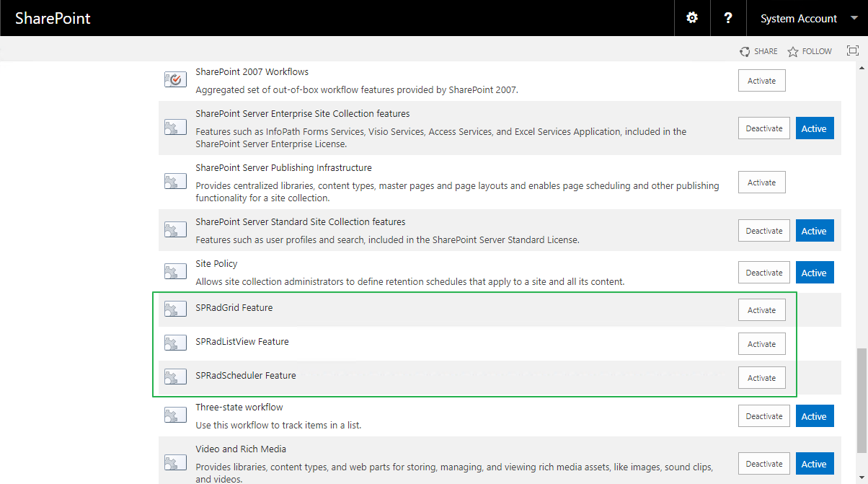Deactivate Video and Rich Media

(764, 464)
